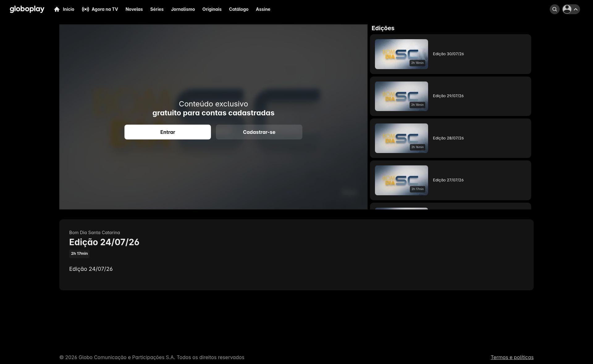The width and height of the screenshot is (593, 364).
Task: Open thumbnail for Edição 28/07/26
Action: click(x=402, y=138)
